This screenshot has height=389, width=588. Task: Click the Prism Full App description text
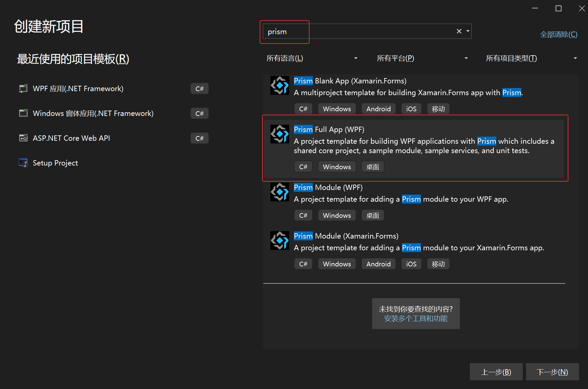(x=424, y=146)
